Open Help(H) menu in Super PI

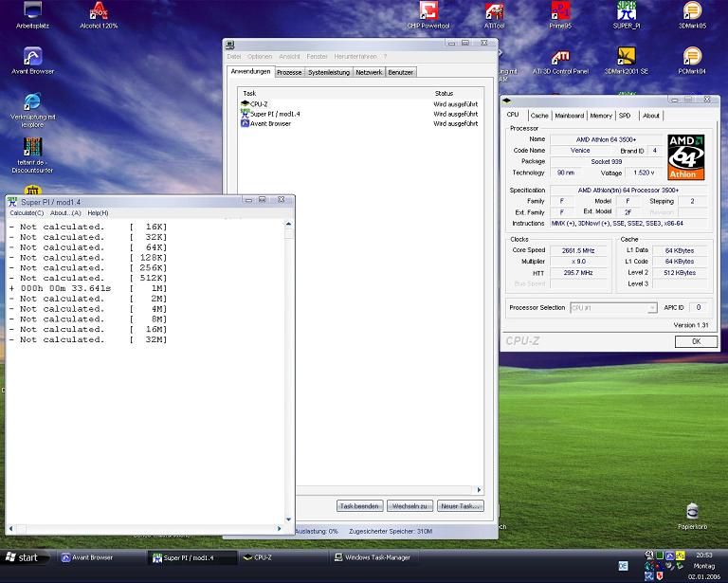[98, 213]
